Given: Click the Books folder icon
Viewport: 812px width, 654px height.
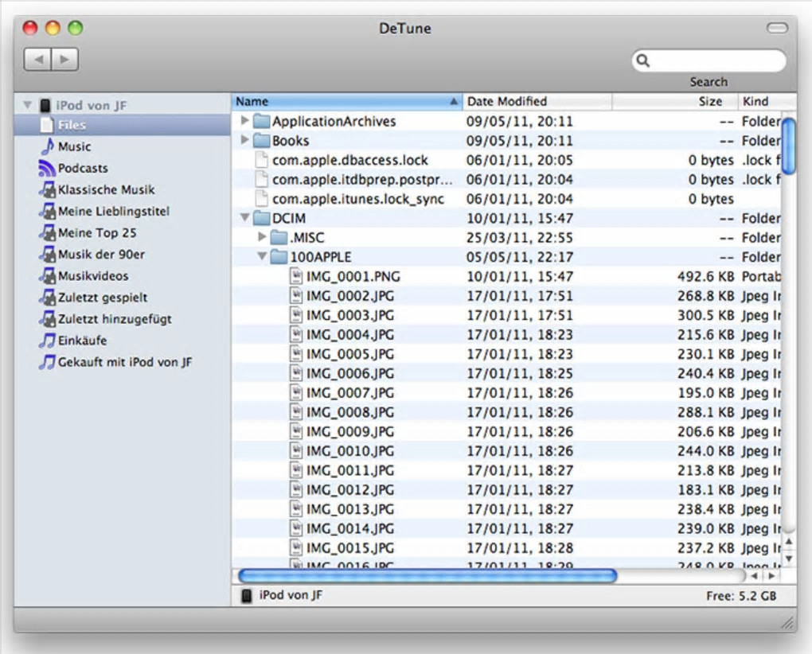Looking at the screenshot, I should click(262, 141).
